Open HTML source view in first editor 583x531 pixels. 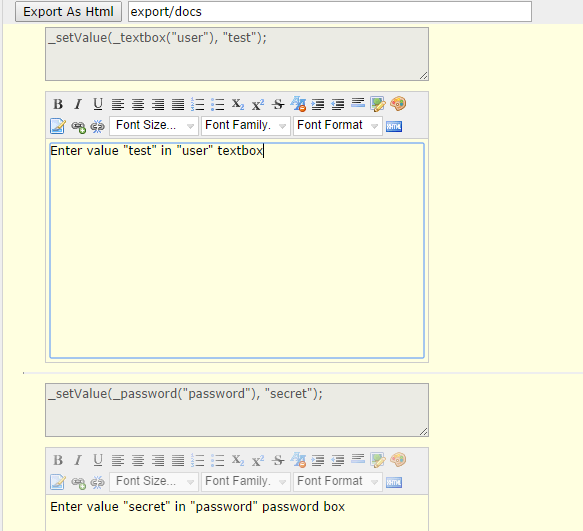(x=394, y=126)
